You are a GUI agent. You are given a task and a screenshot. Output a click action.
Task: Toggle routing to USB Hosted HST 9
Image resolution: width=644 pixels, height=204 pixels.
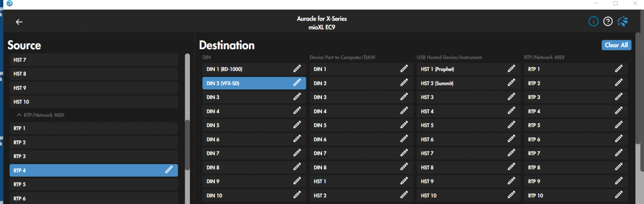(469, 182)
